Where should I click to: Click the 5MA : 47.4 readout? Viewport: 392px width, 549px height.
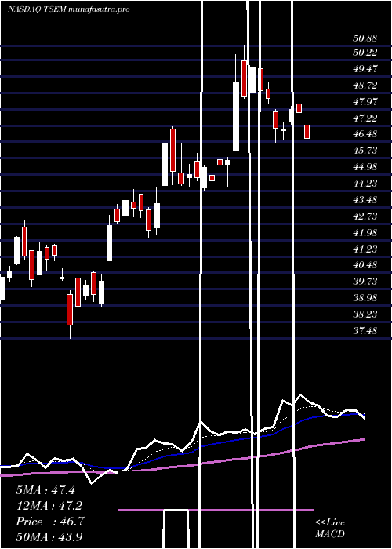click(45, 490)
